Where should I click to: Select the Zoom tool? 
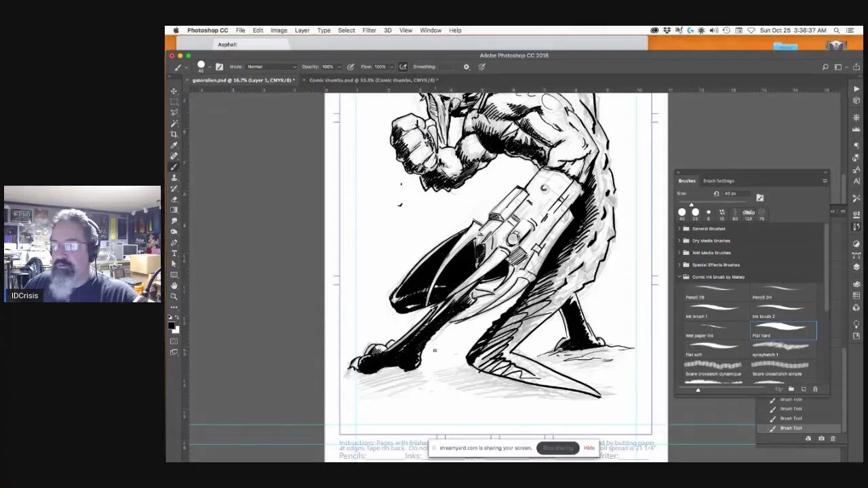[x=174, y=296]
